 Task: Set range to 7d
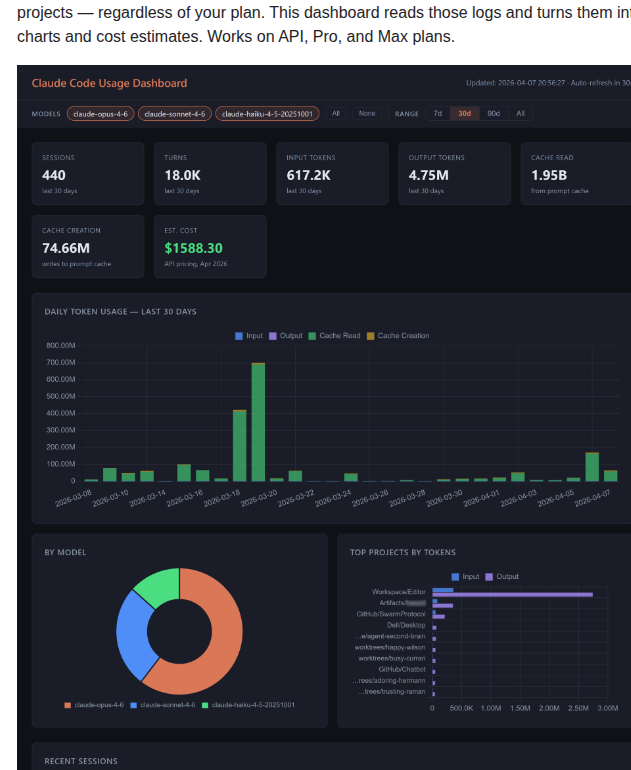pos(438,113)
